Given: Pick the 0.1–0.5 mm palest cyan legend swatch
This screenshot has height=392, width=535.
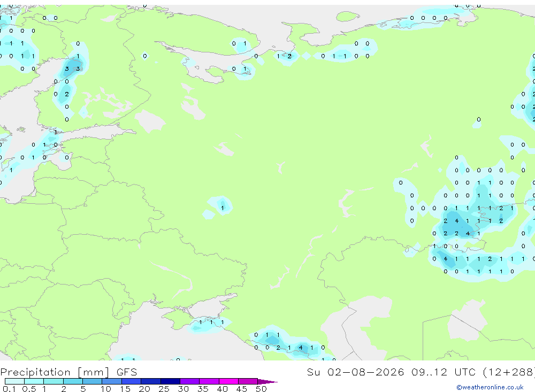Looking at the screenshot, I should pos(14,381).
